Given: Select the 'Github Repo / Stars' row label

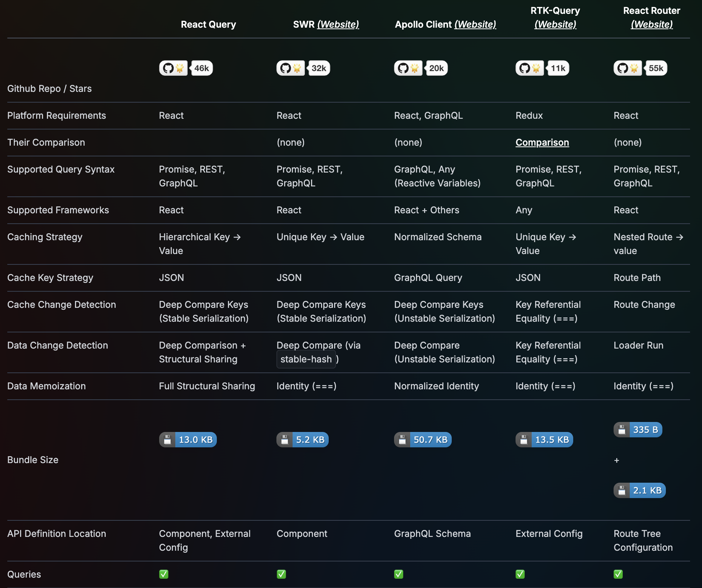Looking at the screenshot, I should [50, 89].
